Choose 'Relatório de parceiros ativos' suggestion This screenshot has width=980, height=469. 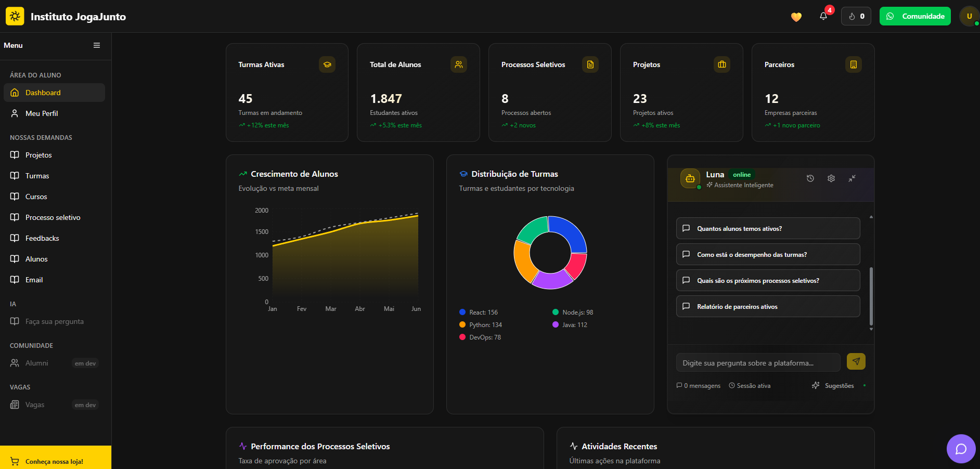(768, 306)
